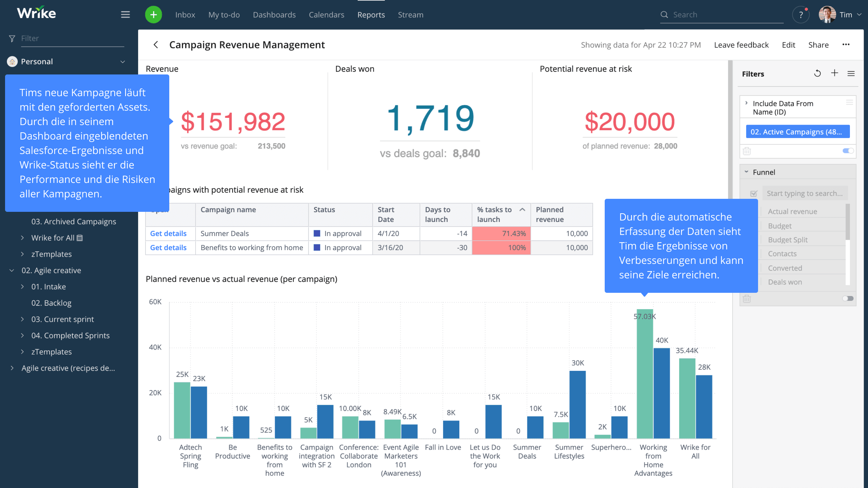This screenshot has width=868, height=488.
Task: Switch to the Calendars tab
Action: click(x=326, y=15)
